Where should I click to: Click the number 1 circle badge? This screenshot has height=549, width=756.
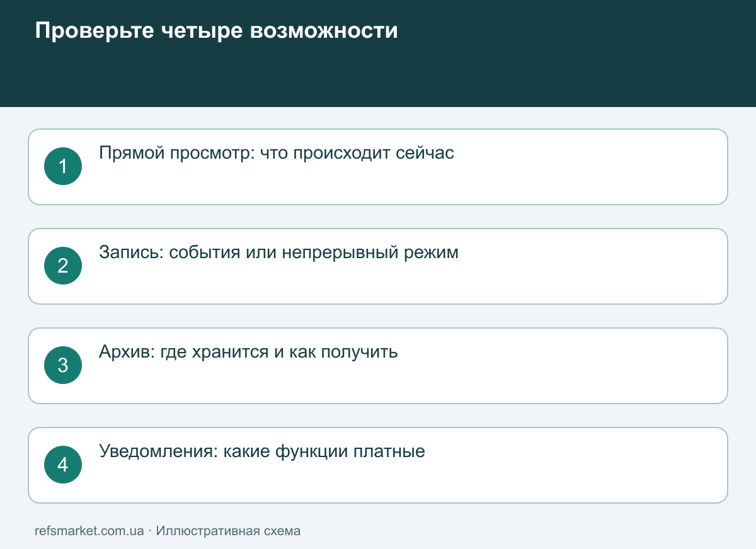(63, 166)
